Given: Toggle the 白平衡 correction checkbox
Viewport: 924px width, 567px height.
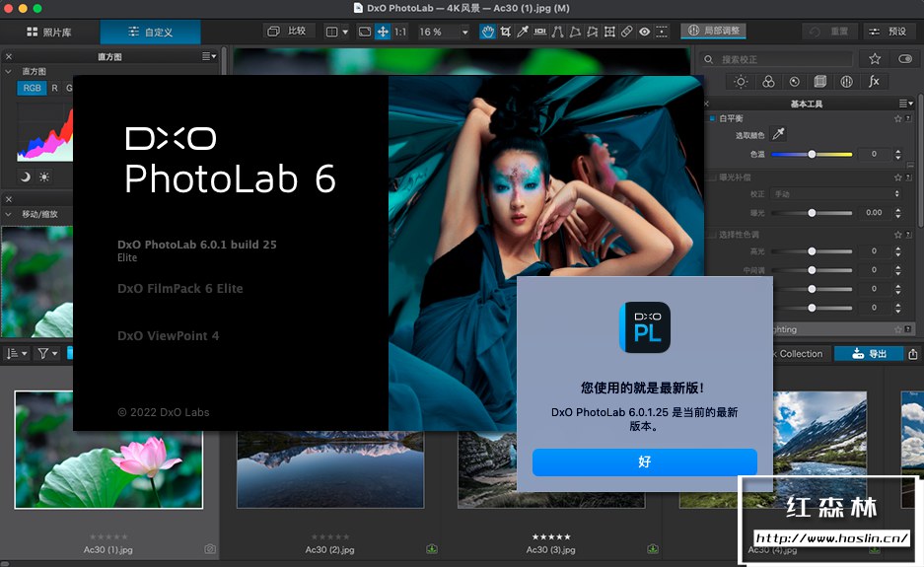Looking at the screenshot, I should pyautogui.click(x=712, y=118).
